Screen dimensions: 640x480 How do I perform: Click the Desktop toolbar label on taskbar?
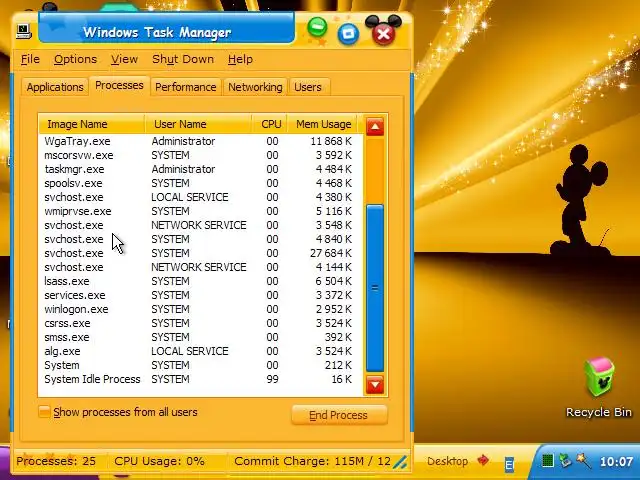[x=447, y=461]
